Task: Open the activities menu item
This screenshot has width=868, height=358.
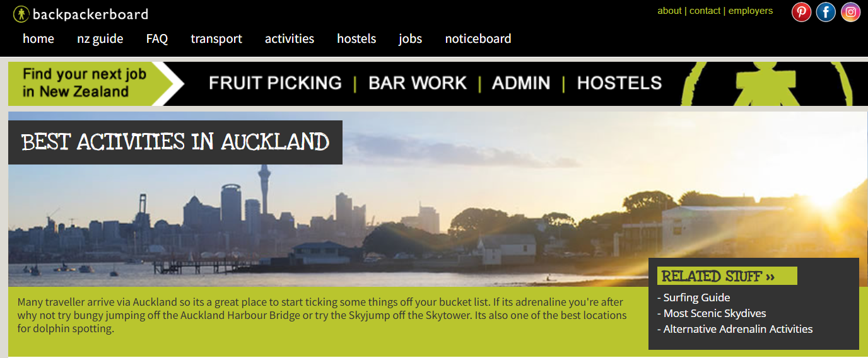Action: pyautogui.click(x=290, y=38)
